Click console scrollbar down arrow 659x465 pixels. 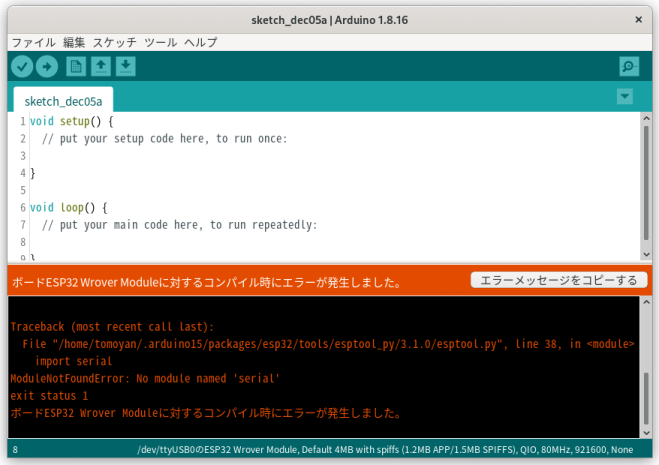(646, 433)
